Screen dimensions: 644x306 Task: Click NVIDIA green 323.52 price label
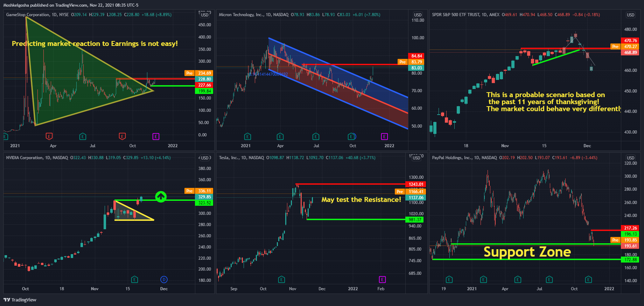tap(204, 203)
